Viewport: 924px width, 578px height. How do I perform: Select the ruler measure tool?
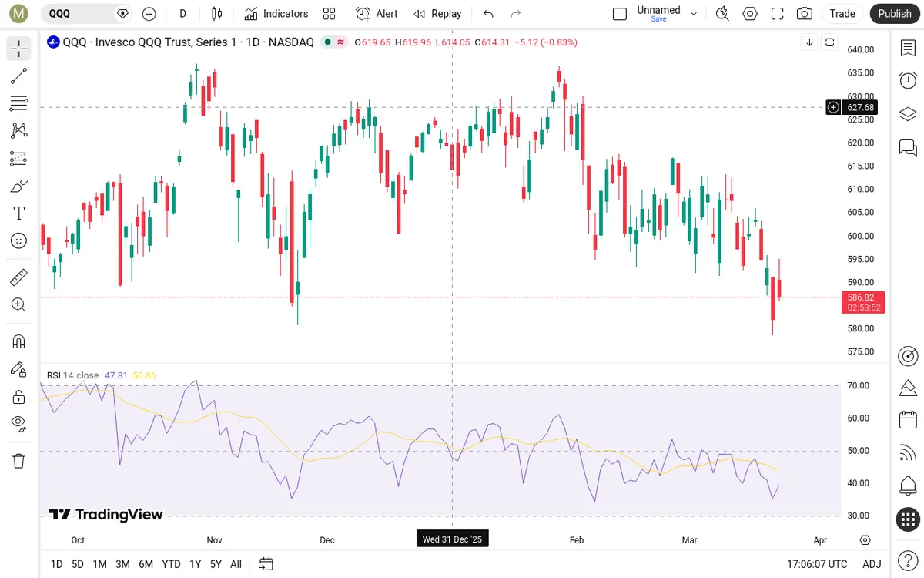(x=19, y=277)
